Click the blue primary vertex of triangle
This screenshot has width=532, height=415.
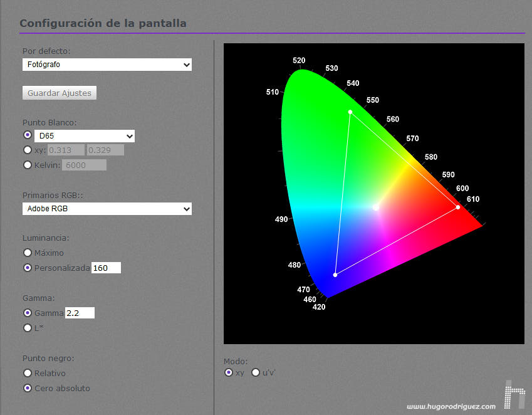(335, 275)
